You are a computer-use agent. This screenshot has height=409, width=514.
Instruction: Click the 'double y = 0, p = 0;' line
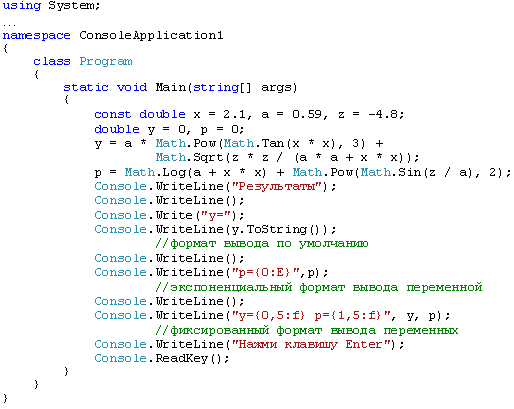tap(169, 129)
